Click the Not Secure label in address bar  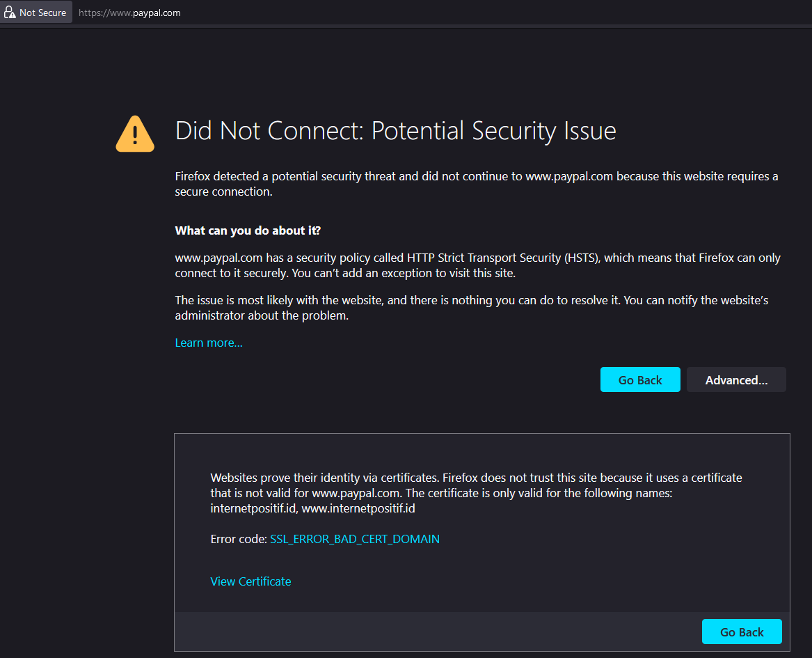(x=42, y=13)
